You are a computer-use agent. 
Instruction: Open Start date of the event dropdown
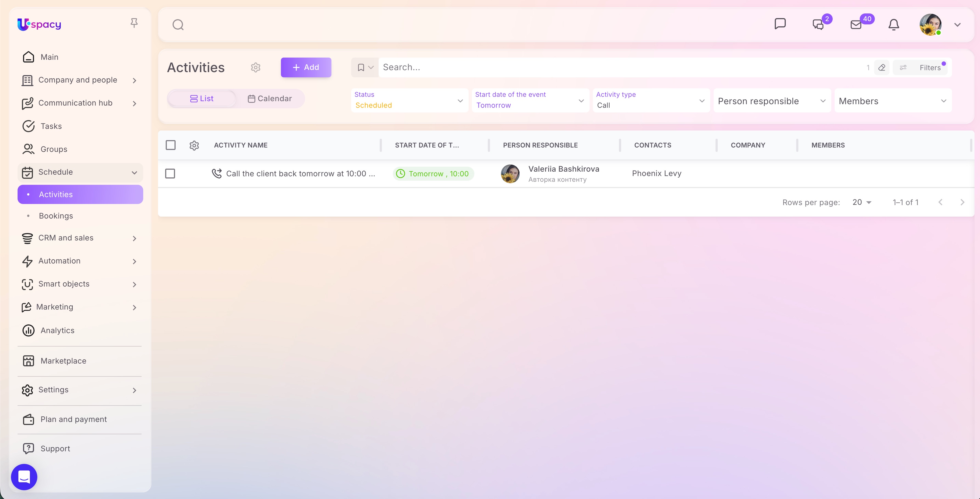coord(530,100)
